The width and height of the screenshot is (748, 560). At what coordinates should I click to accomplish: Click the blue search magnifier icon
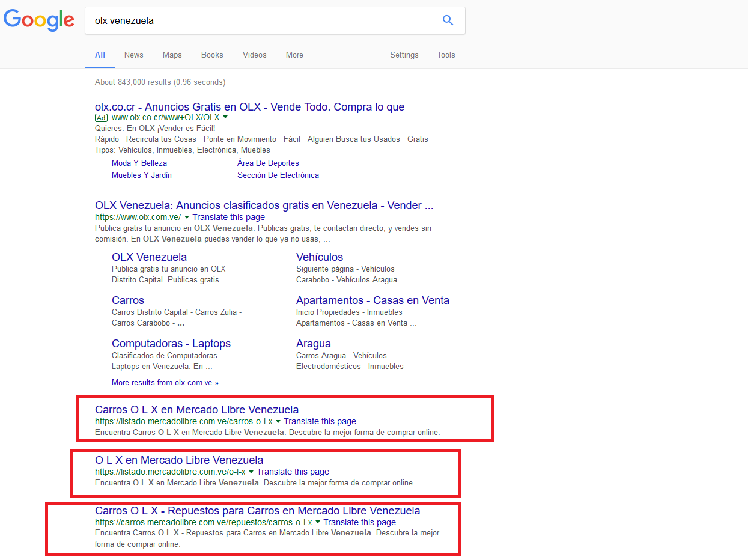click(x=448, y=20)
